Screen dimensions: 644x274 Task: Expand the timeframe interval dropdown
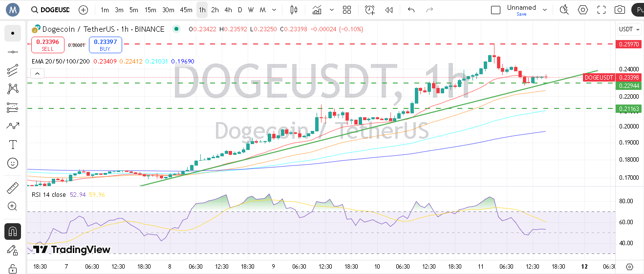pos(274,10)
